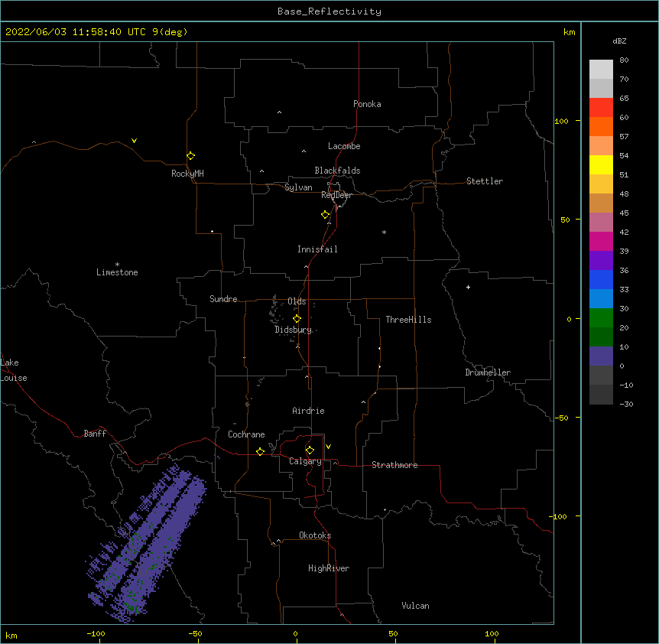The image size is (659, 644).
Task: Click the Didsbury town label
Action: (293, 330)
